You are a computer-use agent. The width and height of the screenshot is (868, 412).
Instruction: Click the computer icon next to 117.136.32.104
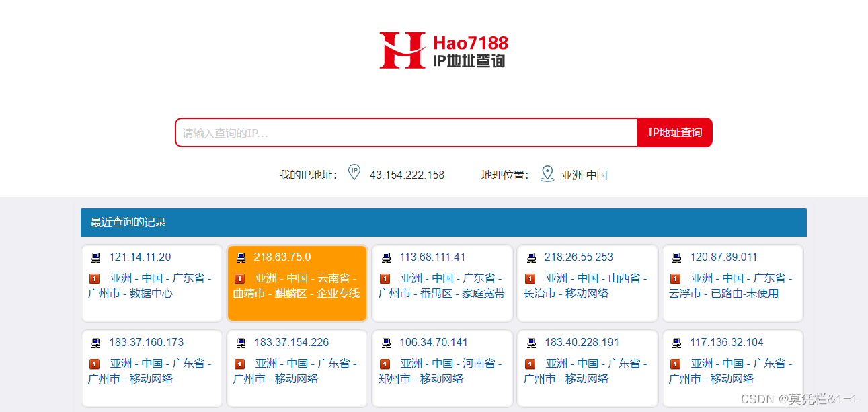coord(676,342)
